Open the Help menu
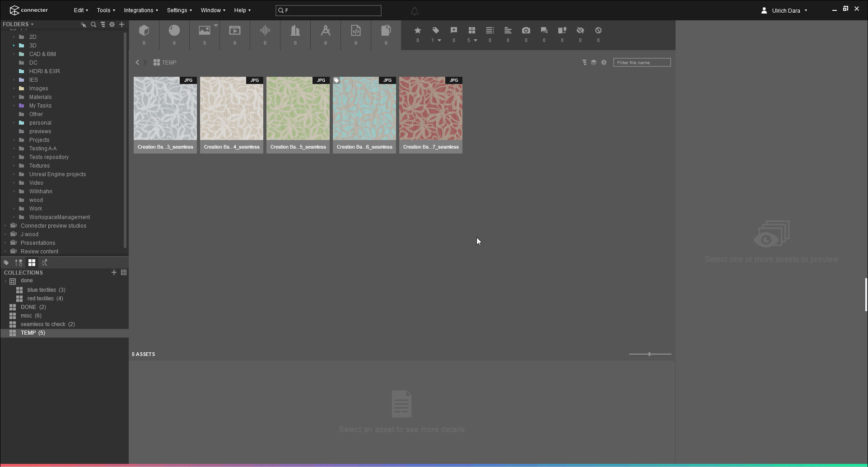 (242, 10)
